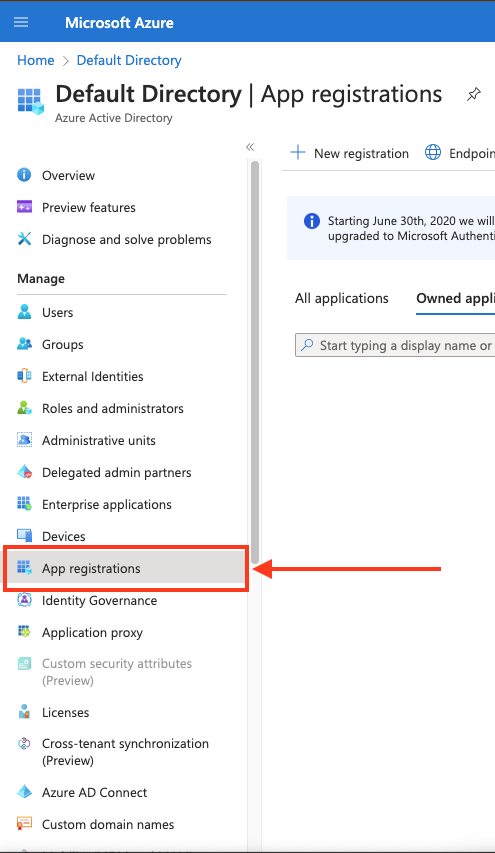
Task: Focus the display name search field
Action: pyautogui.click(x=395, y=345)
